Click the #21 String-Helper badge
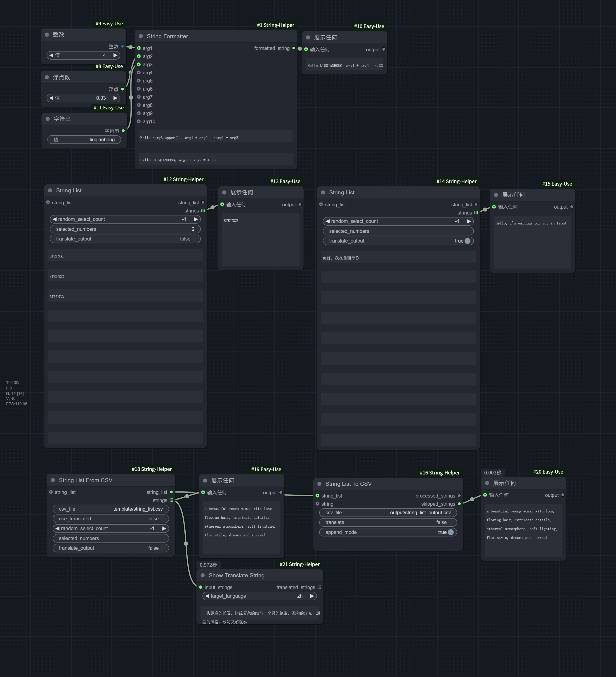Screen dimensions: 616x677 pos(300,564)
